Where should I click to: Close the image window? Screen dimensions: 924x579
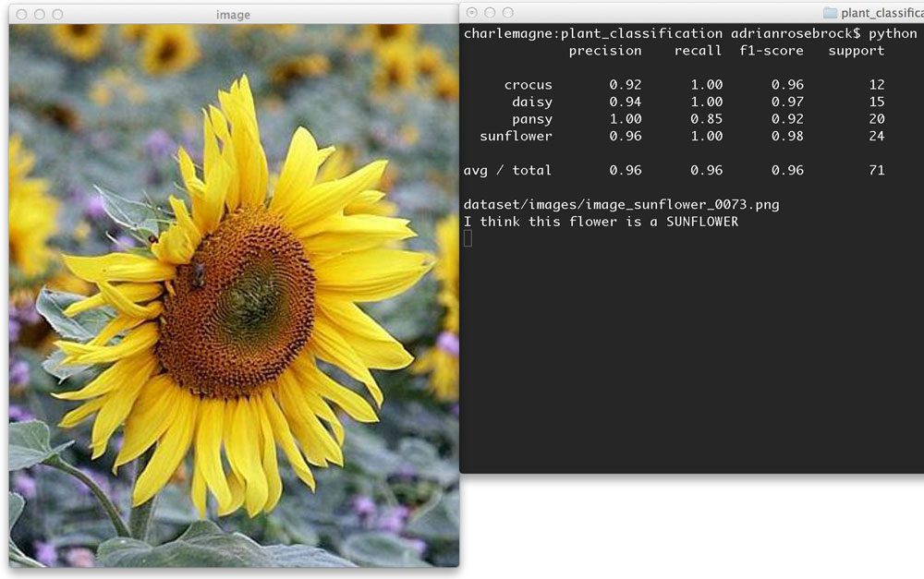click(21, 14)
